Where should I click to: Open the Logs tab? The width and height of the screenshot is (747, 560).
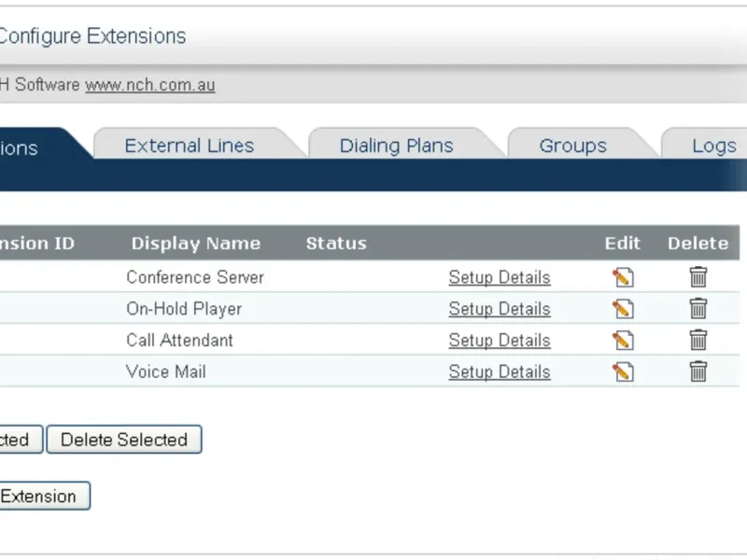pyautogui.click(x=713, y=146)
